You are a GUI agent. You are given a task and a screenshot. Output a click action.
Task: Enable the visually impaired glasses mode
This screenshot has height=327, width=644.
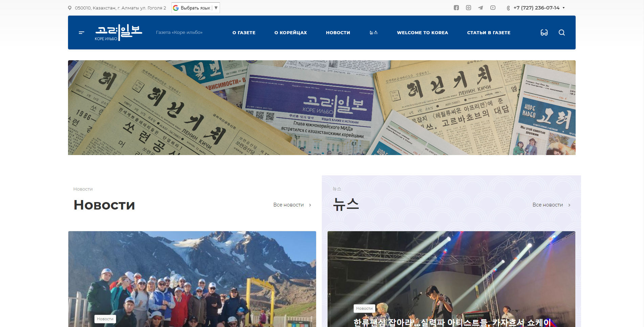(544, 32)
